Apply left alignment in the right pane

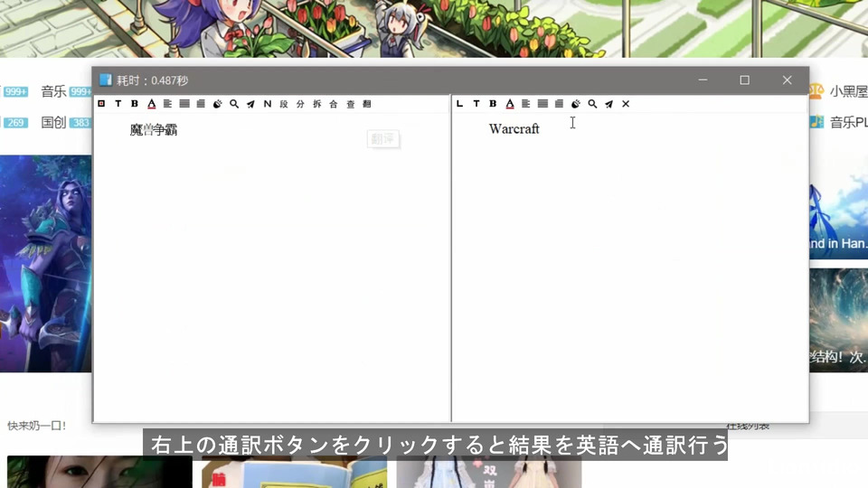tap(526, 103)
